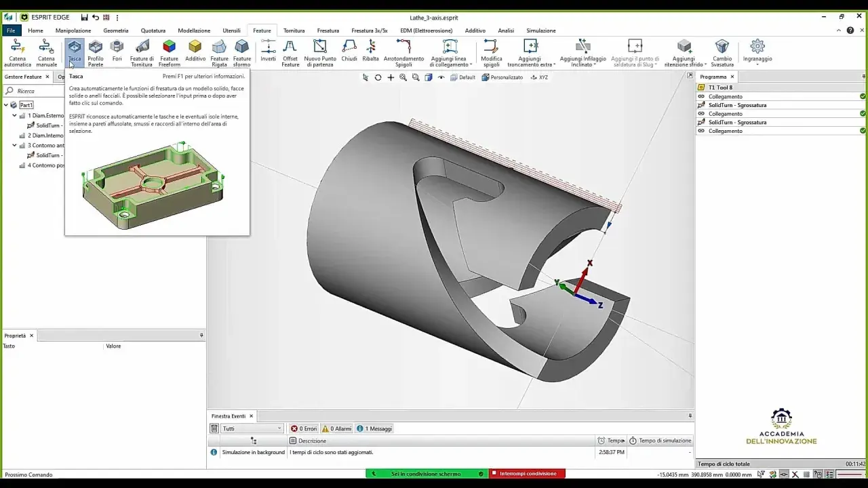The height and width of the screenshot is (488, 868).
Task: Open the File menu
Action: [x=11, y=30]
